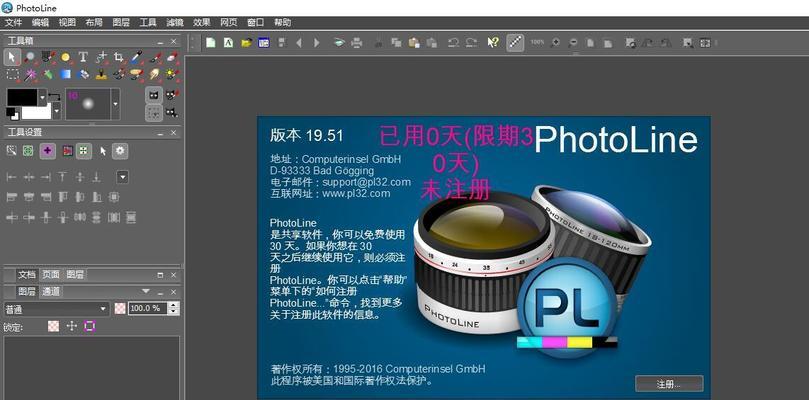The image size is (809, 400).
Task: Switch to the 页面 tab
Action: [x=51, y=275]
